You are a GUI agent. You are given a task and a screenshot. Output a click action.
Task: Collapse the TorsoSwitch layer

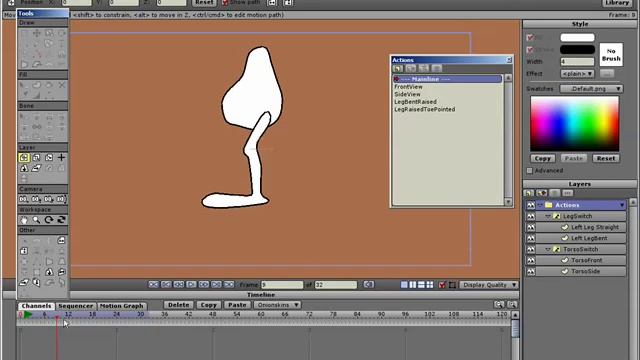tap(548, 249)
